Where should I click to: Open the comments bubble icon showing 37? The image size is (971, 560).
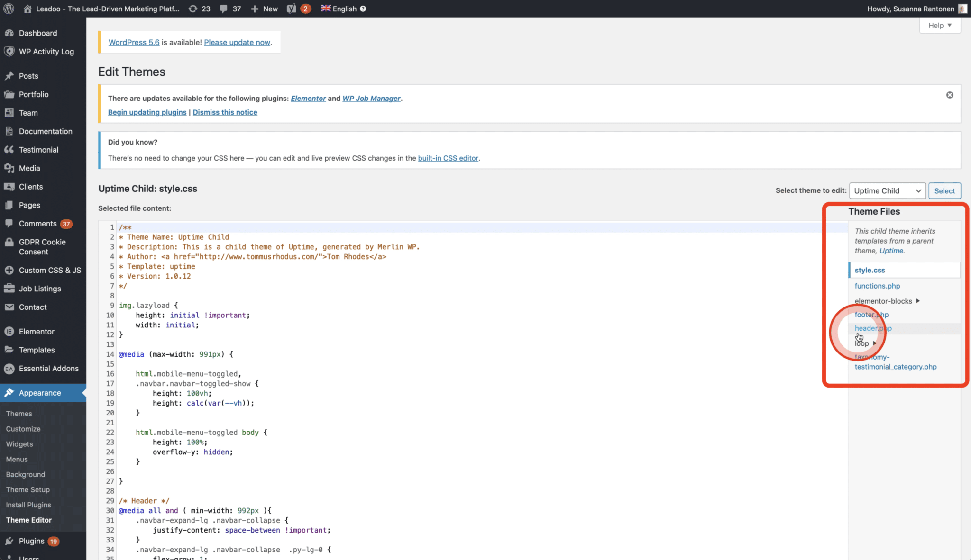[x=223, y=9]
